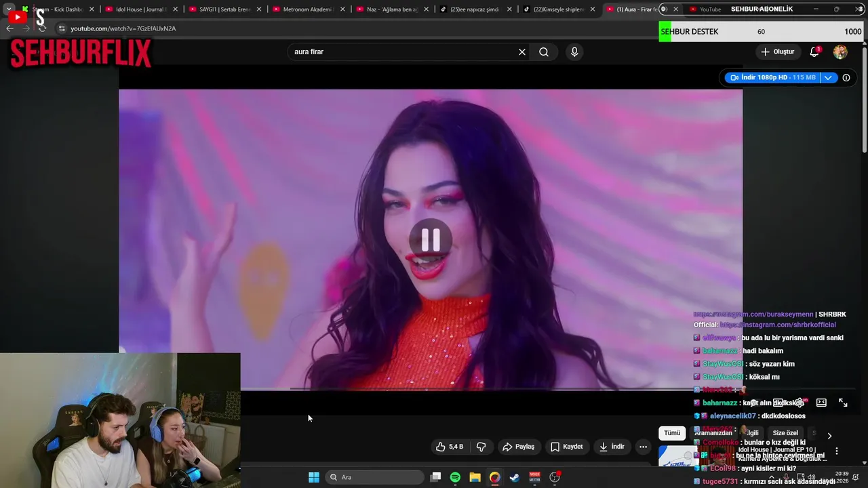Viewport: 868px width, 488px height.
Task: Open File Explorer from the taskbar
Action: click(475, 477)
